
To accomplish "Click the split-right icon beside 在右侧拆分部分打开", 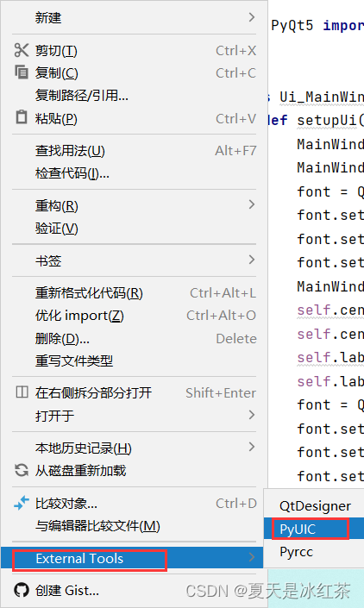I will 22,392.
